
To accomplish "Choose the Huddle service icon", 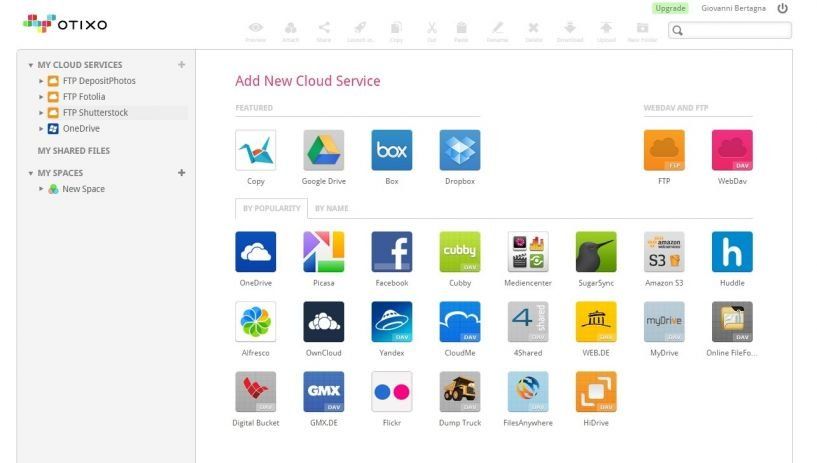I will 732,252.
